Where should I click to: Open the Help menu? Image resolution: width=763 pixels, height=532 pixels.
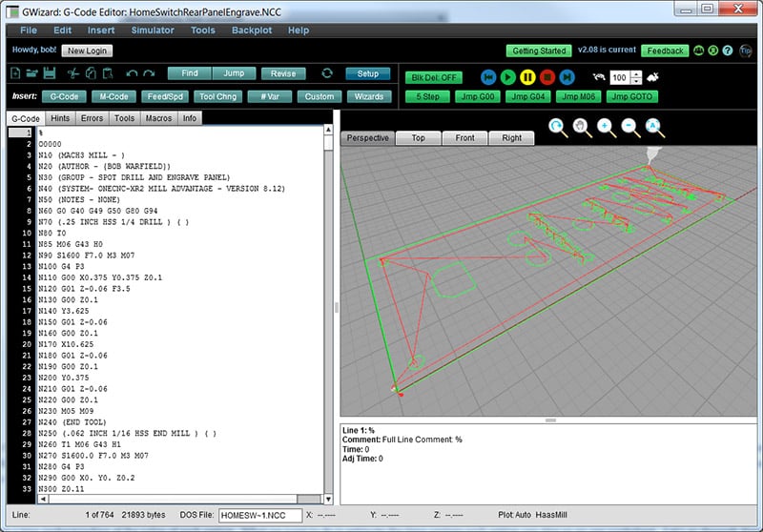299,31
